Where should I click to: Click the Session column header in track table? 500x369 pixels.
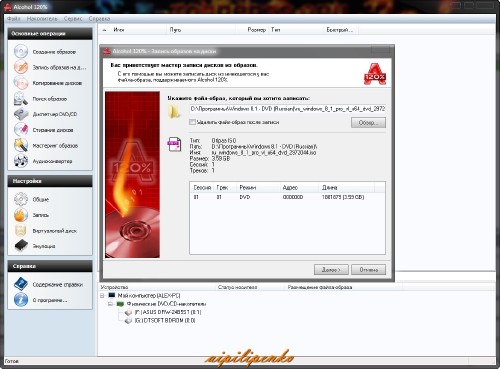click(202, 187)
